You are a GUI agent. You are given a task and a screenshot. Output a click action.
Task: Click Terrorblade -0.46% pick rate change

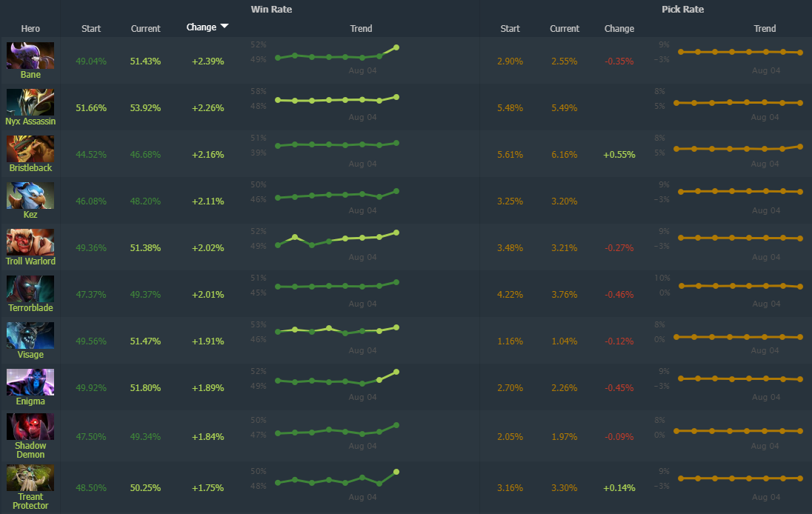(x=619, y=295)
